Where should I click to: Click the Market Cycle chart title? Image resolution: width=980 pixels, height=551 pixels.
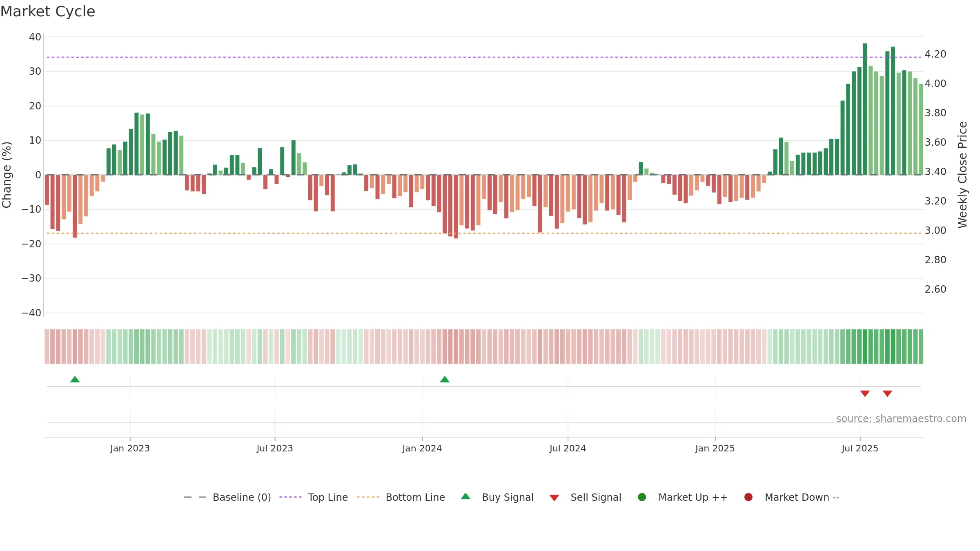(48, 11)
